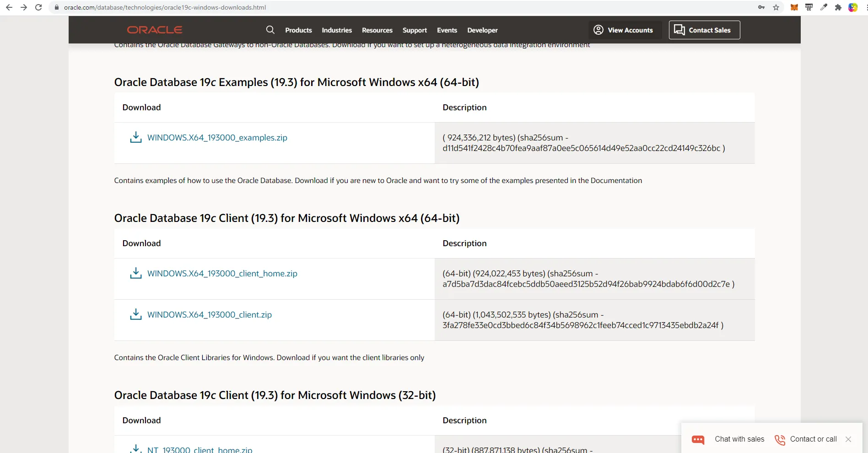Viewport: 868px width, 453px height.
Task: Click the Contact Sales button
Action: [x=704, y=30]
